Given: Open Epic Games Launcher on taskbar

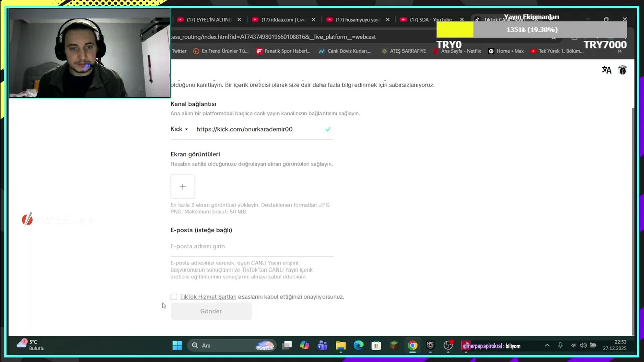Looking at the screenshot, I should 430,345.
